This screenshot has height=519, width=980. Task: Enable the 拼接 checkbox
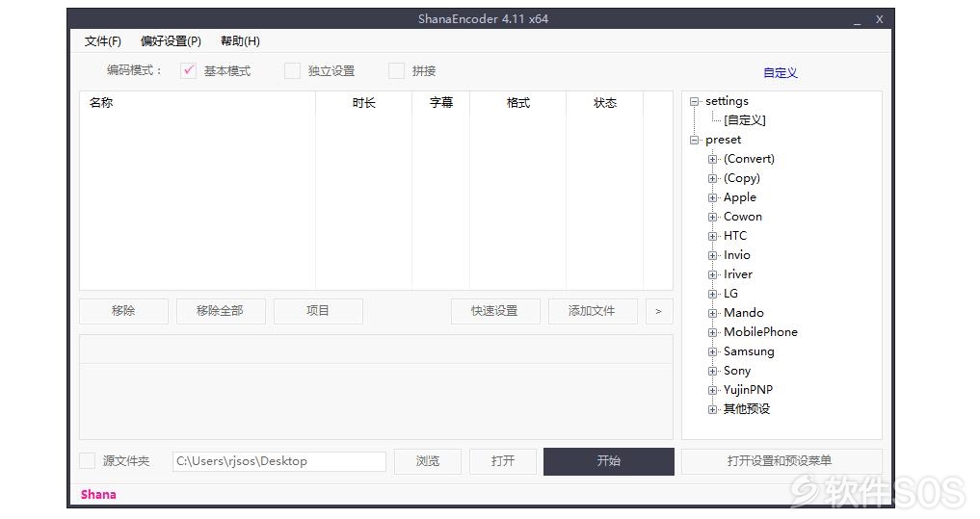[396, 70]
